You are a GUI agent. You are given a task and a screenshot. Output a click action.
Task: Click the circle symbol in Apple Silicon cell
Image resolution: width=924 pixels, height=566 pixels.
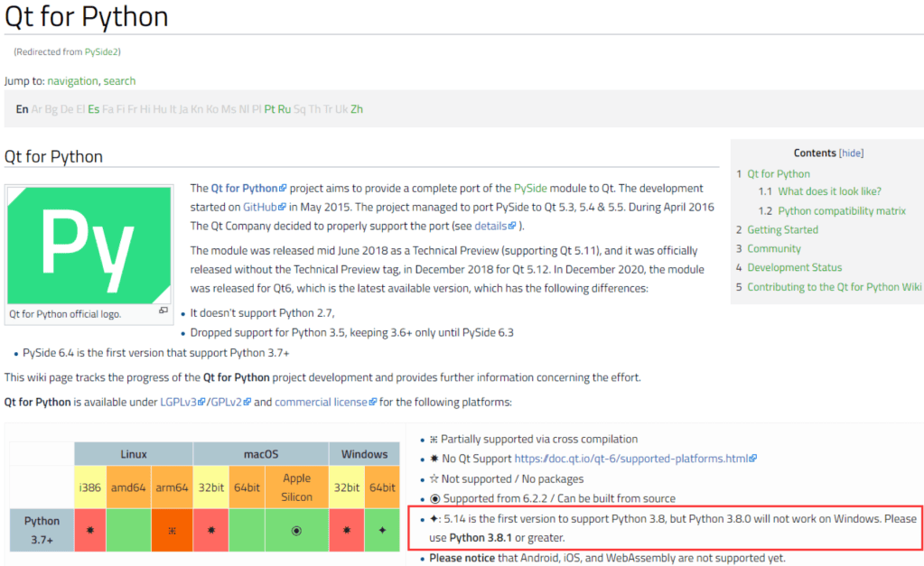coord(296,531)
